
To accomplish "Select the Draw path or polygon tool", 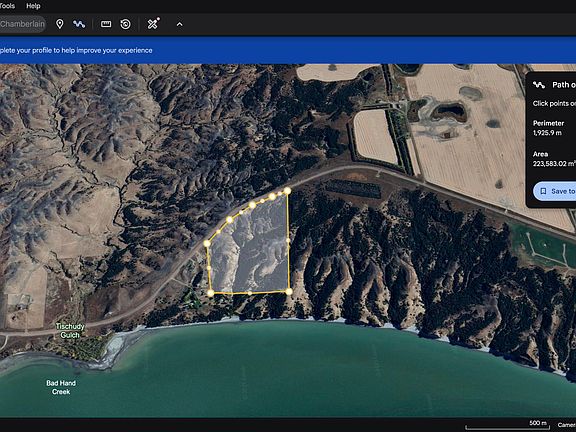I will (79, 24).
